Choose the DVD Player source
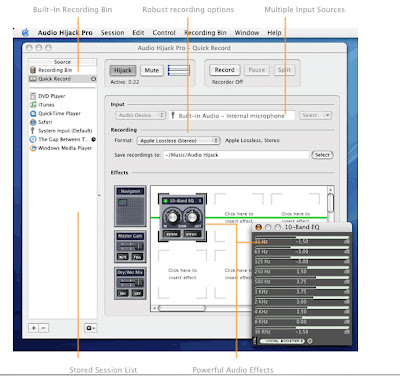The width and height of the screenshot is (400, 376). tap(62, 96)
